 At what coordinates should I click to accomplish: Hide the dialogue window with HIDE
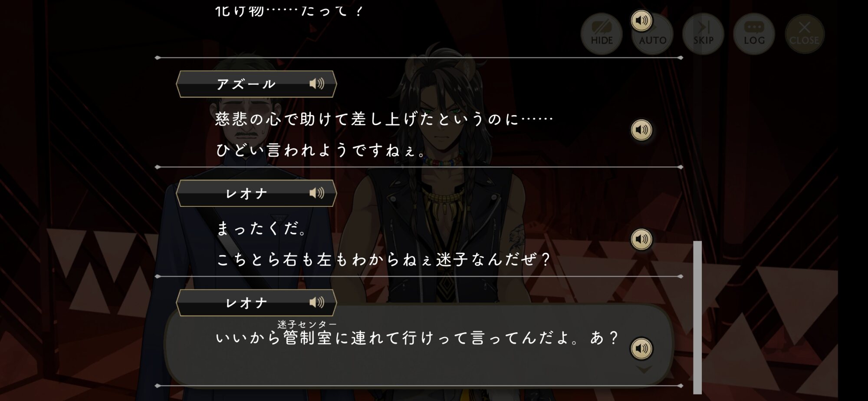point(602,34)
